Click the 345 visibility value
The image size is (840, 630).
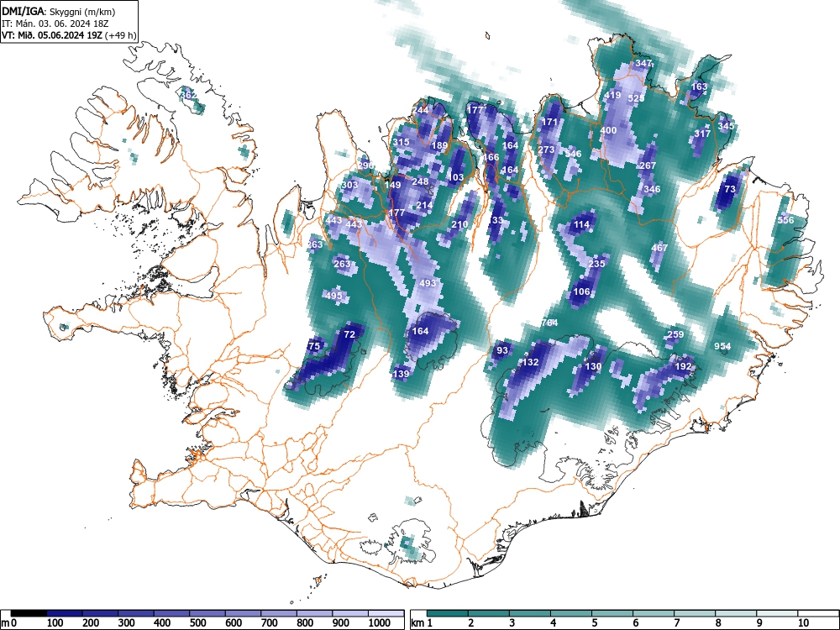coord(726,126)
